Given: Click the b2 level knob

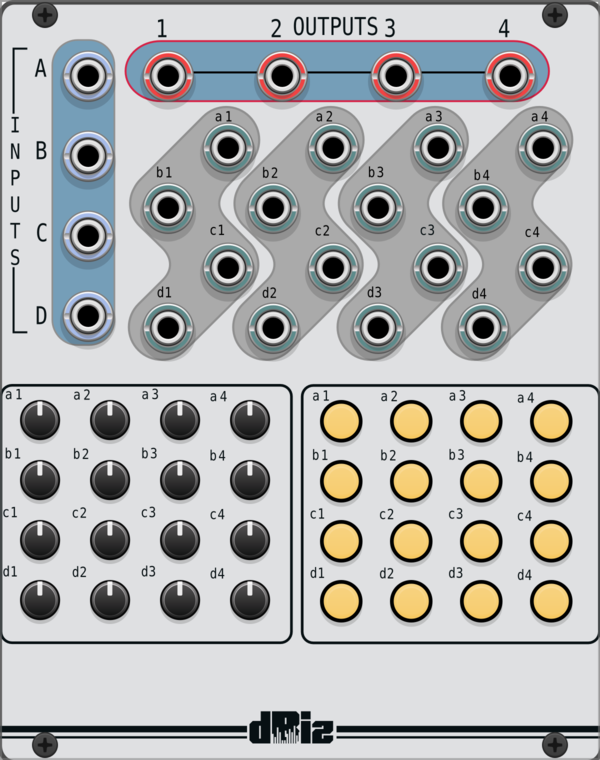Looking at the screenshot, I should point(110,480).
